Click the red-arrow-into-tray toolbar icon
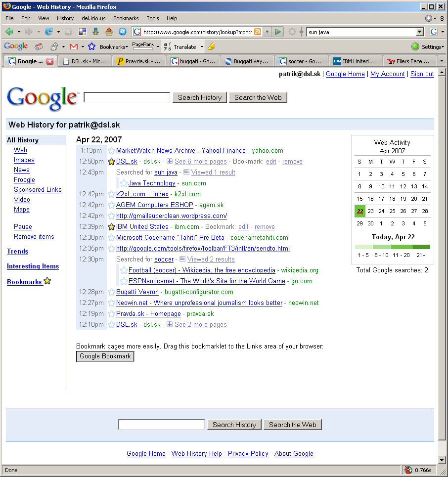 coord(109,32)
